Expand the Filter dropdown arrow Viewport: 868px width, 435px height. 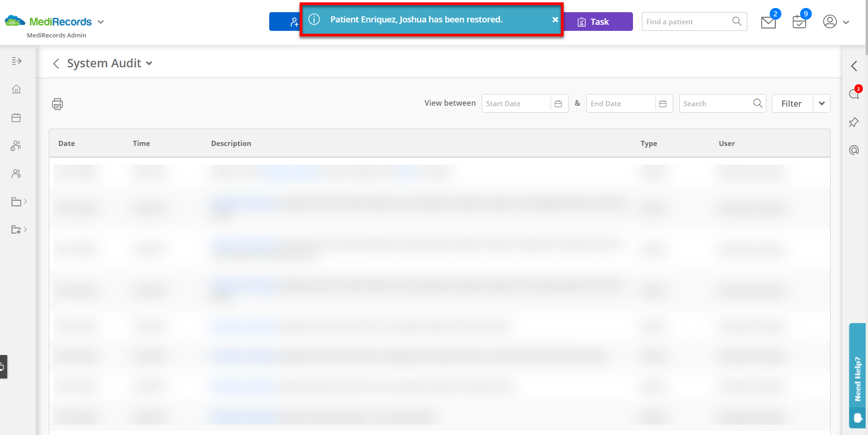pyautogui.click(x=822, y=103)
